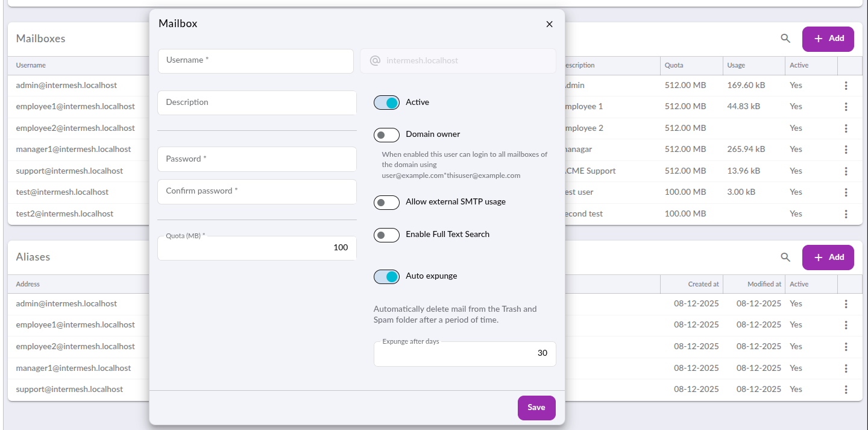Select support@intermesh.localhost in Aliases
This screenshot has width=868, height=430.
(69, 390)
